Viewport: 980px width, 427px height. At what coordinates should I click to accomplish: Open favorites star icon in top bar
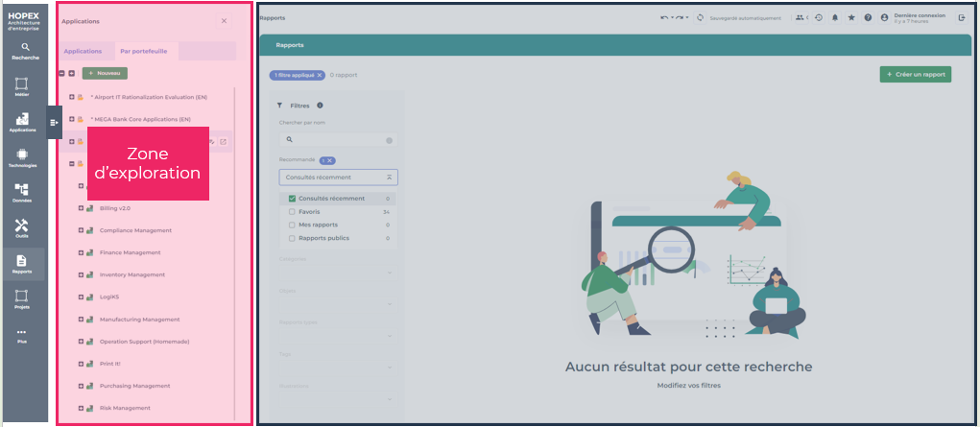[851, 17]
